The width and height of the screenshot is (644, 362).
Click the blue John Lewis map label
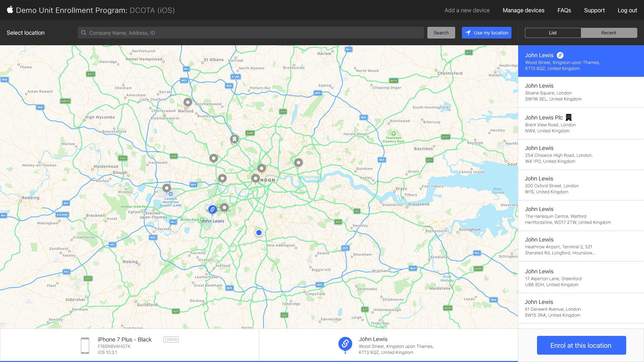click(213, 221)
